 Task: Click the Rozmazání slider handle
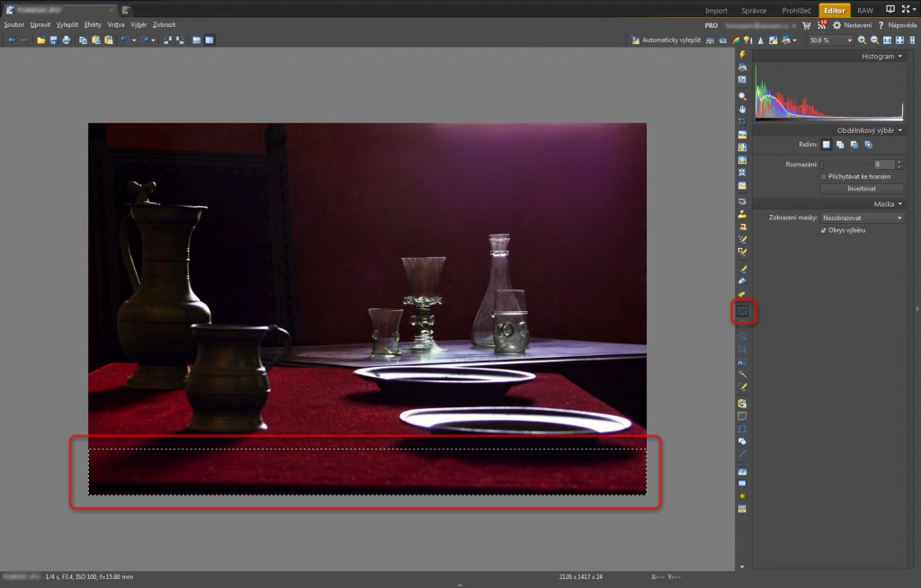[822, 165]
